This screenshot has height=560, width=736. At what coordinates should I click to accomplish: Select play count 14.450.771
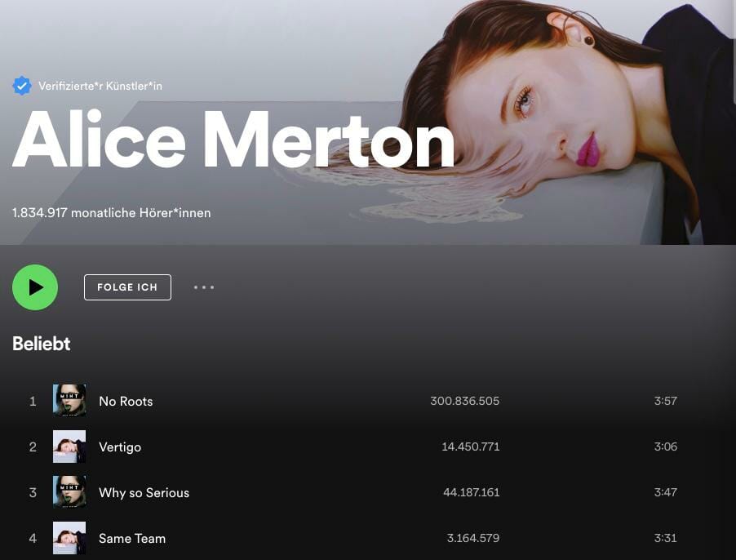point(470,447)
